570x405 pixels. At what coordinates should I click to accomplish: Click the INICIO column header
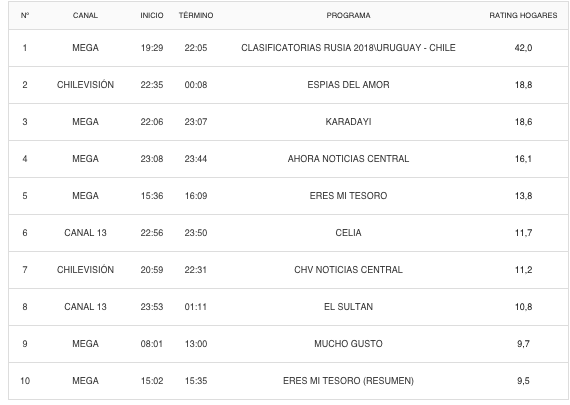click(152, 15)
